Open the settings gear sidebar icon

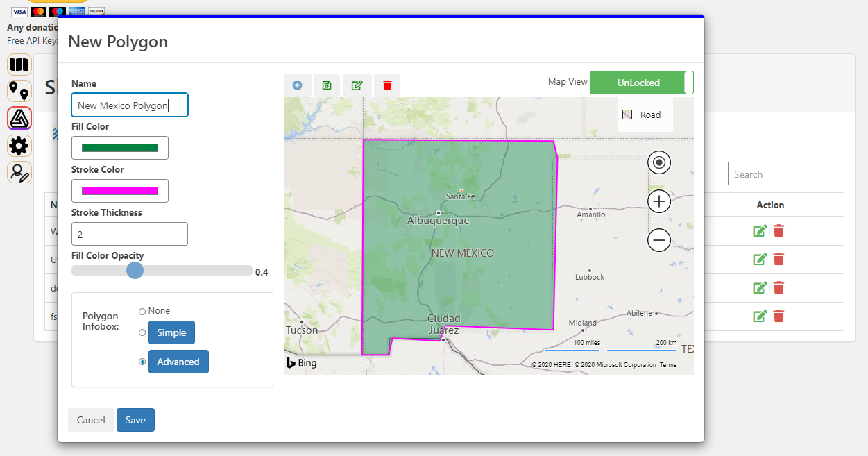19,146
